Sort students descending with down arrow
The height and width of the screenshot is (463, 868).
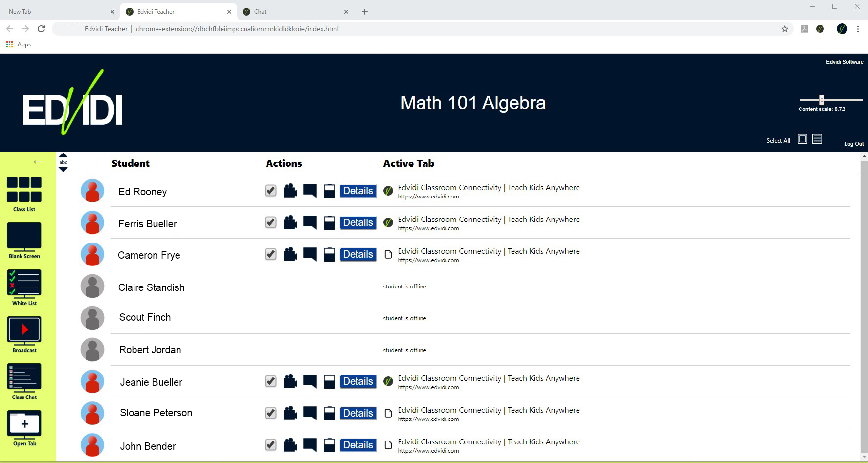[x=63, y=169]
